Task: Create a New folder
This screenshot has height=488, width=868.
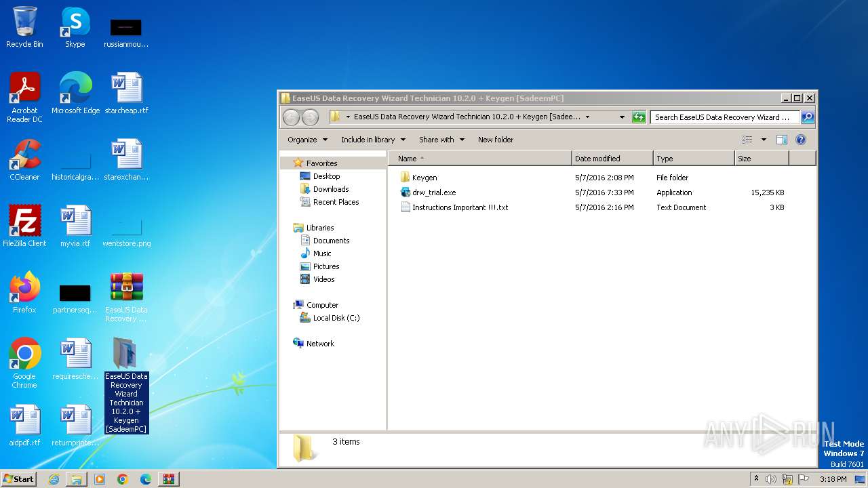Action: pyautogui.click(x=496, y=140)
